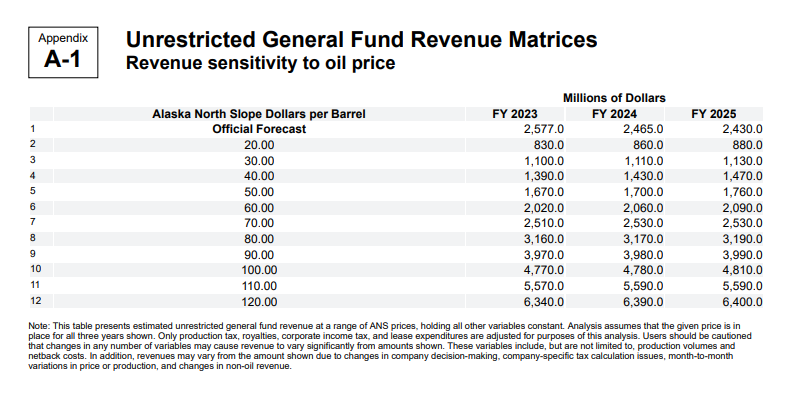Viewport: 786px width, 396px height.
Task: Select the 2,577.0 FY 2023 forecast value
Action: coord(544,129)
